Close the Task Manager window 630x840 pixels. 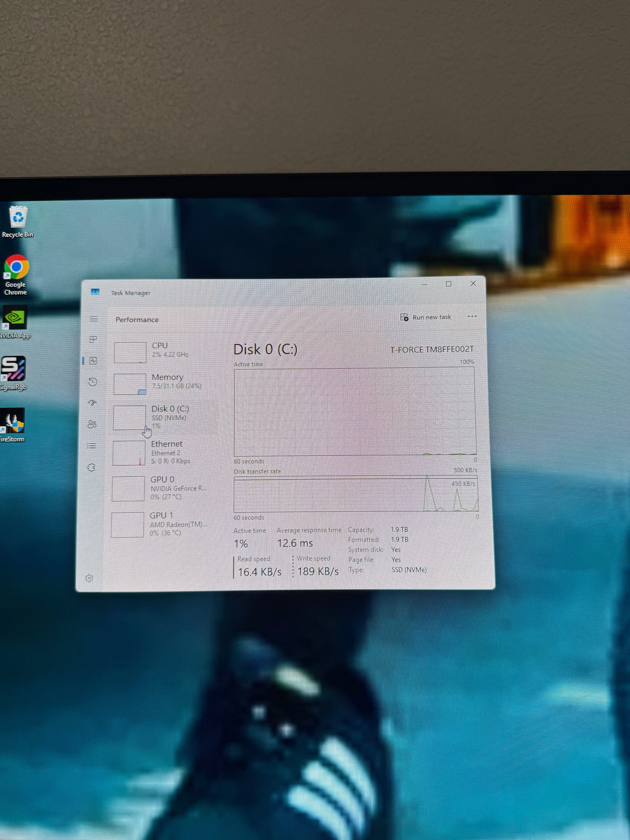(473, 283)
